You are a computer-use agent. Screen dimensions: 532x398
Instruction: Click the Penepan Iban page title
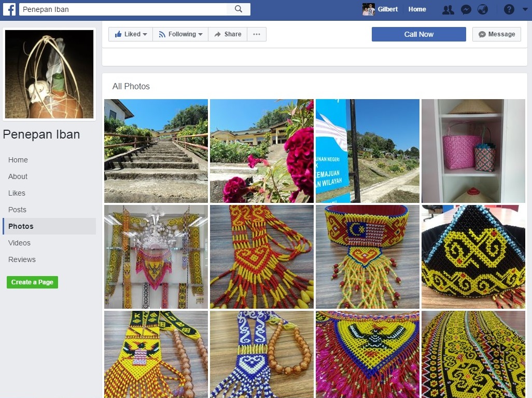(x=41, y=134)
